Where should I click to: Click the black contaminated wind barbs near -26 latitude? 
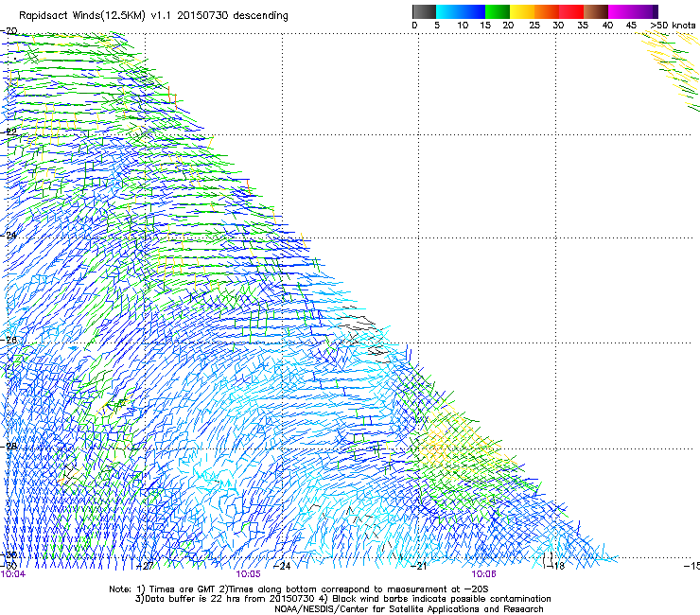[365, 334]
